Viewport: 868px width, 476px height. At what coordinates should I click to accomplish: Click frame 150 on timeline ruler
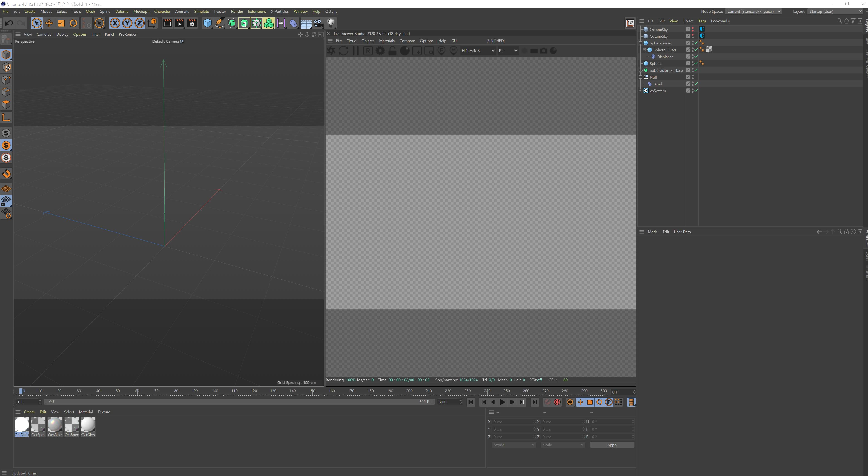coord(312,391)
